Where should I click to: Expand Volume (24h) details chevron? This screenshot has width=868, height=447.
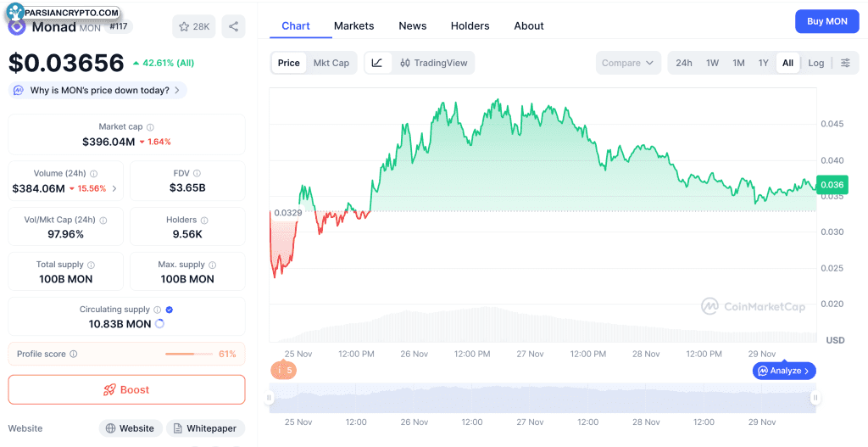pos(114,188)
